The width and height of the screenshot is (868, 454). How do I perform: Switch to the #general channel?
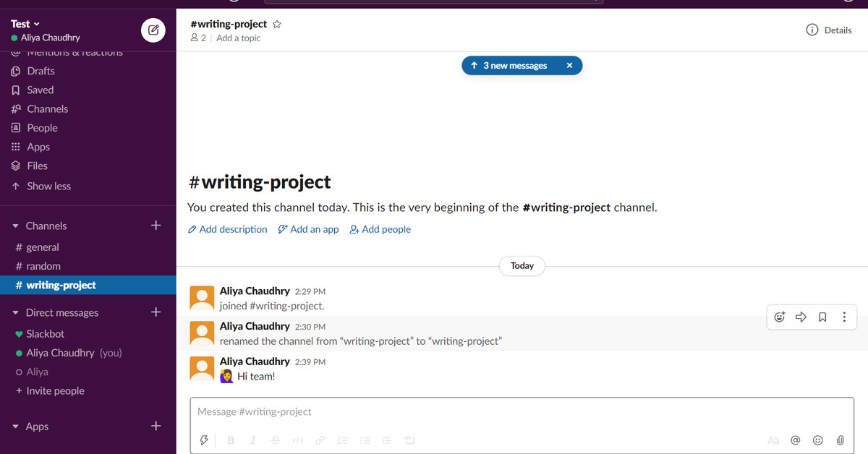42,247
